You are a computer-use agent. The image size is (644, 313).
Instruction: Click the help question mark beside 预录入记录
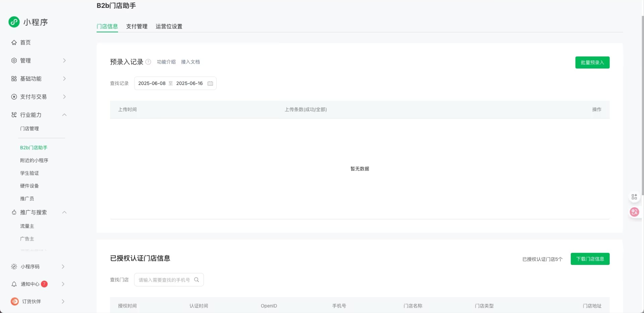[148, 62]
